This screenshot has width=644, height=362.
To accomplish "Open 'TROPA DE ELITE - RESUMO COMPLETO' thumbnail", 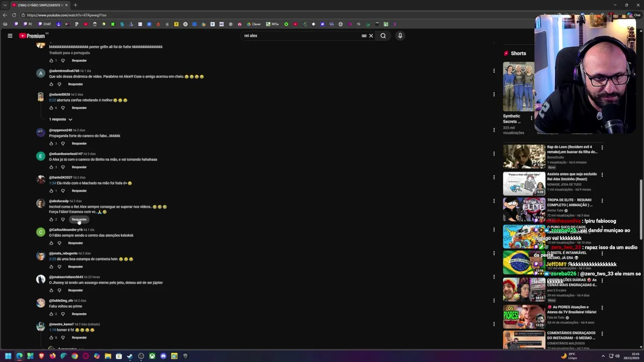I will click(x=524, y=210).
